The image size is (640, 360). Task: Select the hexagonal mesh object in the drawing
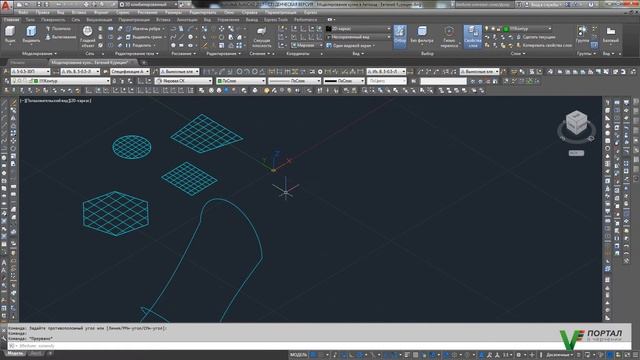(116, 213)
